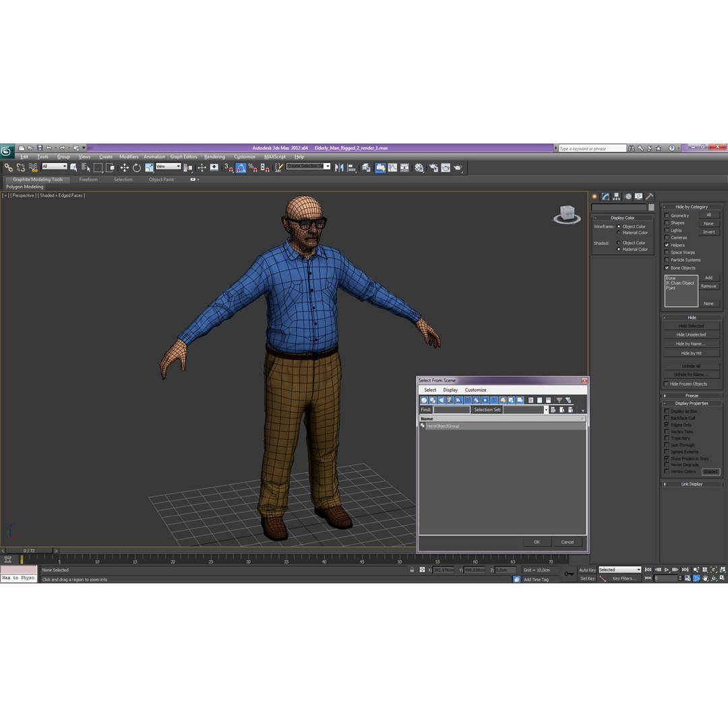Click the Align tool icon
Screen dimensions: 728x728
[351, 168]
